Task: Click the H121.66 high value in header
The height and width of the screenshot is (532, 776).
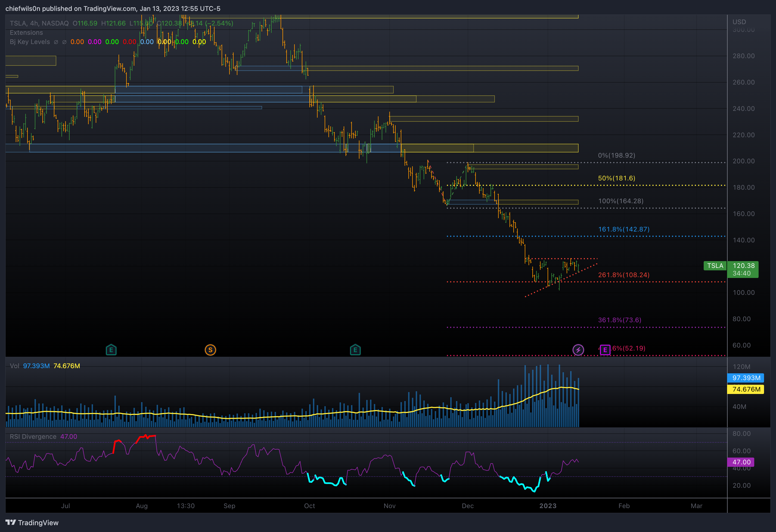Action: point(113,23)
